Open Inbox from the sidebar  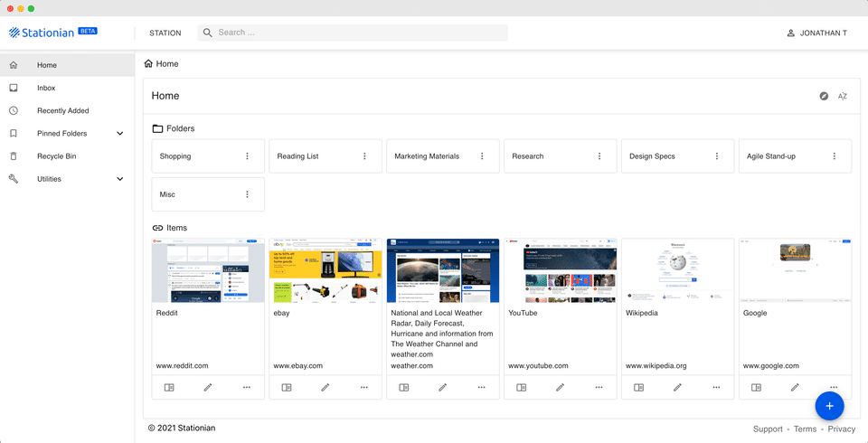click(67, 88)
